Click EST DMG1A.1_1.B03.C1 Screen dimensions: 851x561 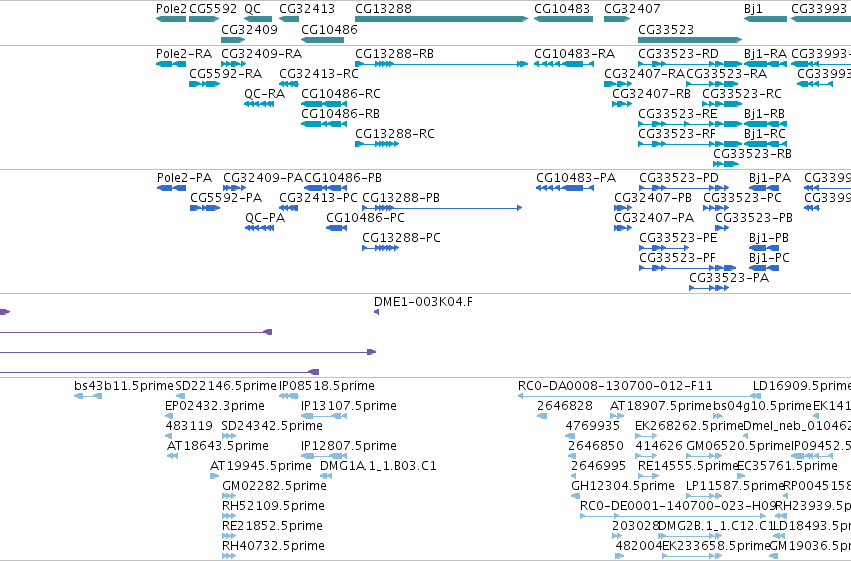click(326, 476)
